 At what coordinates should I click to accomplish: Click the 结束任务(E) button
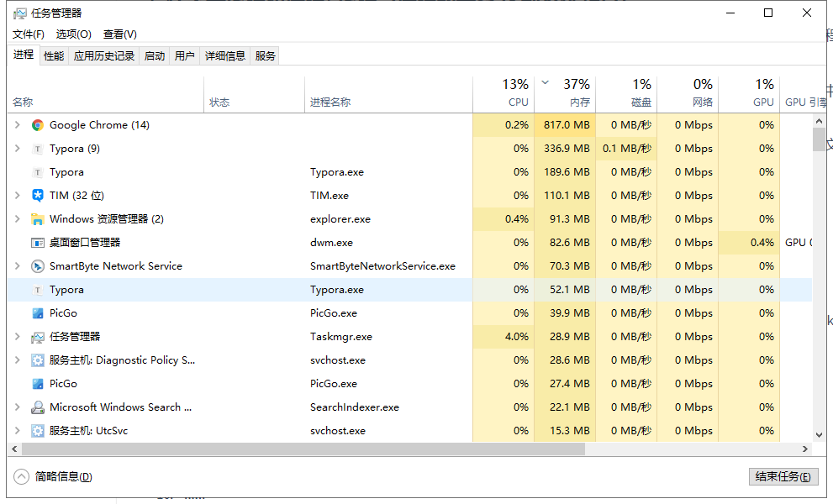point(783,476)
